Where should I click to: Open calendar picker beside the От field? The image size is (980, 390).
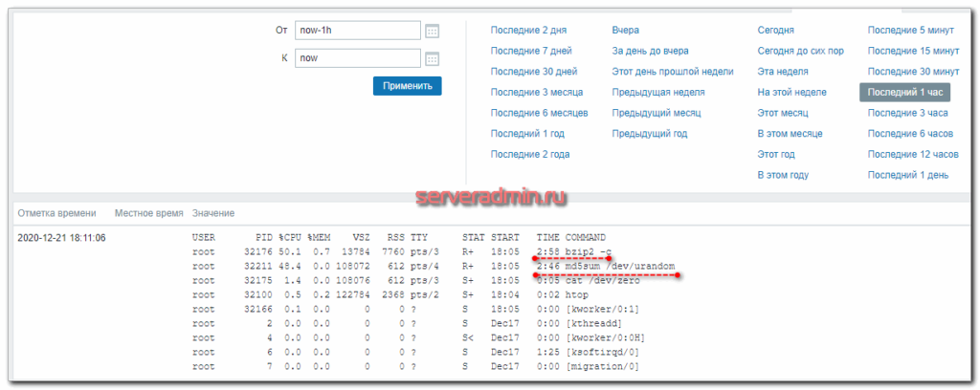click(x=432, y=32)
